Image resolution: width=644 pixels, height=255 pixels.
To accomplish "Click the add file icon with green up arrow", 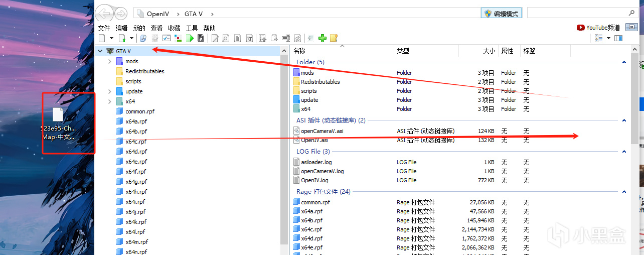I will click(122, 38).
